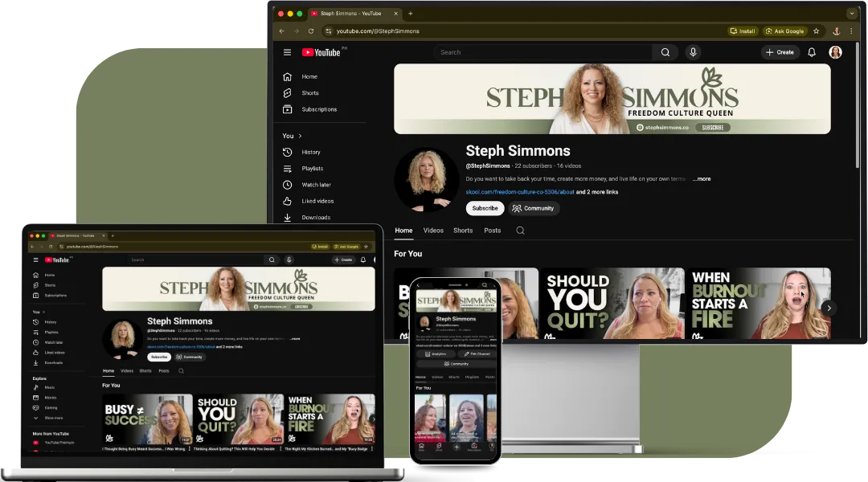Viewport: 868px width, 482px height.
Task: Click the page scrollbar on the monitor
Action: click(858, 105)
